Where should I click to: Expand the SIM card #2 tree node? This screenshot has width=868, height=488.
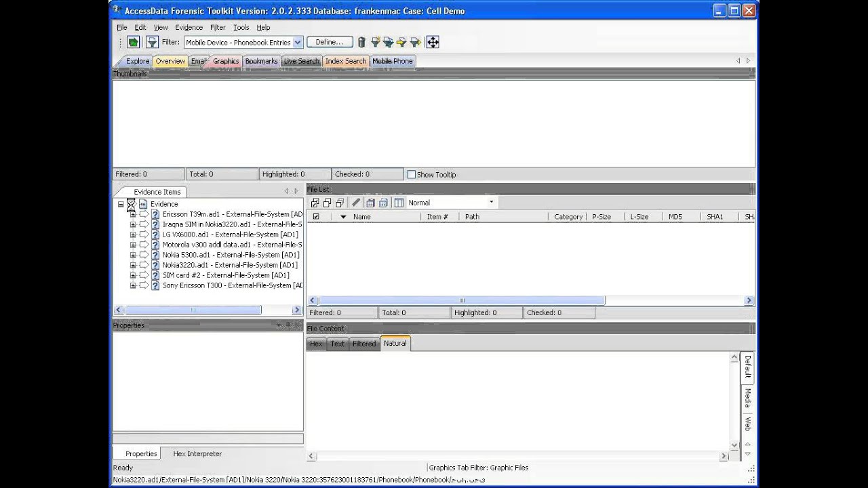133,275
